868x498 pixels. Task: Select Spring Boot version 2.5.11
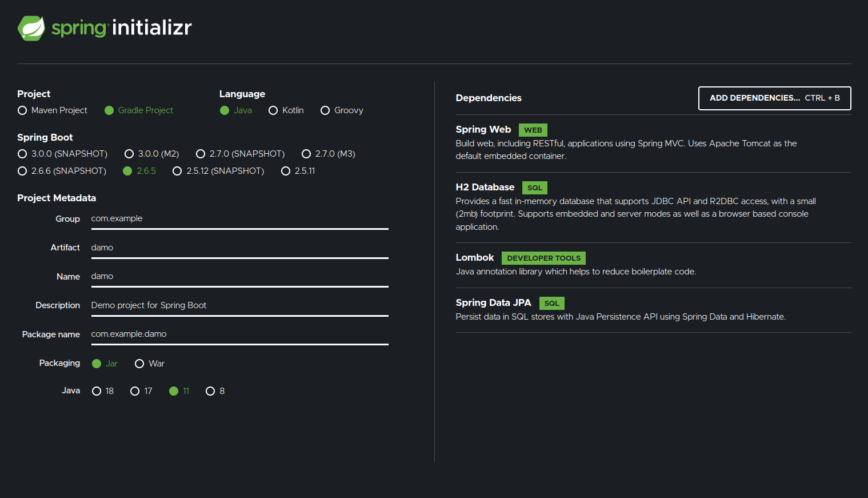click(x=298, y=171)
